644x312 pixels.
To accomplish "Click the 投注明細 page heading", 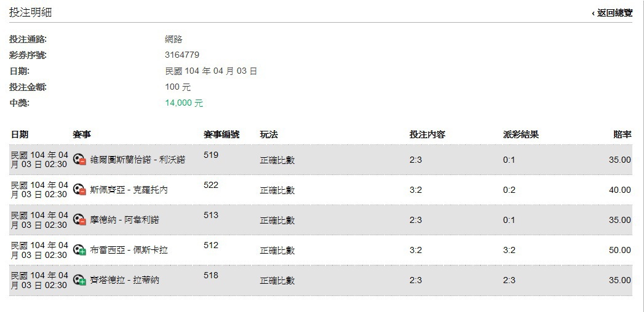I will point(30,12).
